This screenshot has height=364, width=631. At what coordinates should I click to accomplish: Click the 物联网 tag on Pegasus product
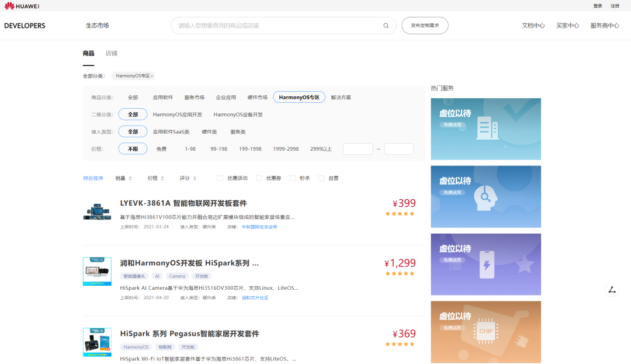[165, 347]
